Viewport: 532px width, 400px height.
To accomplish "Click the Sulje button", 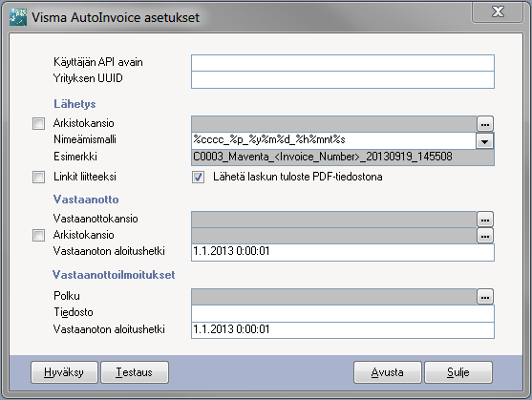I will point(458,372).
